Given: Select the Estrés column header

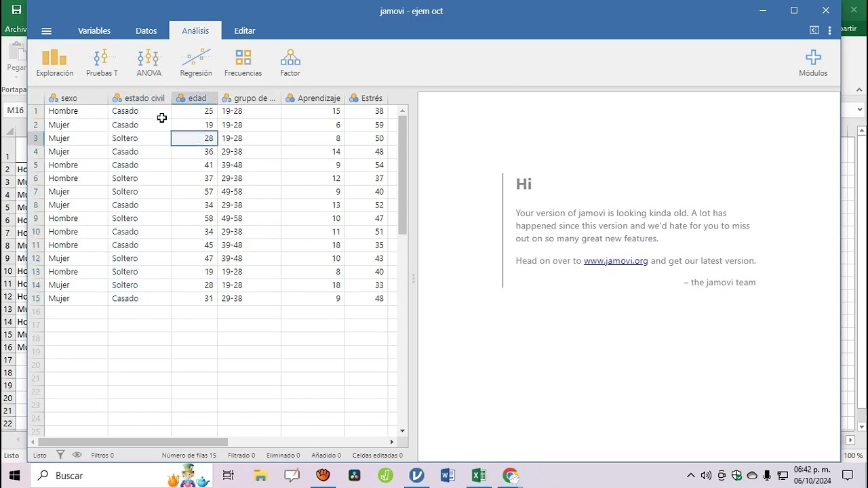Looking at the screenshot, I should 366,98.
